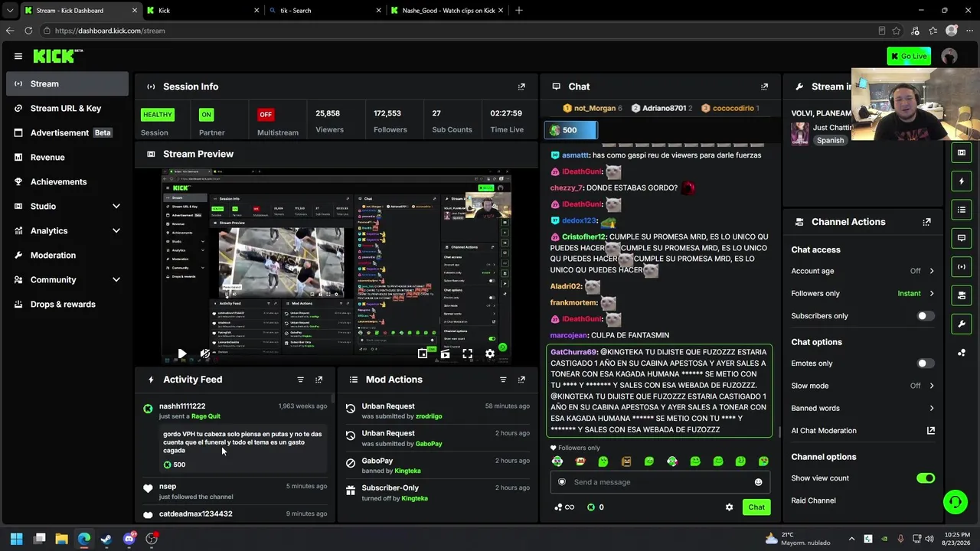Disable the Show view count switch
Viewport: 980px width, 551px height.
(x=926, y=478)
